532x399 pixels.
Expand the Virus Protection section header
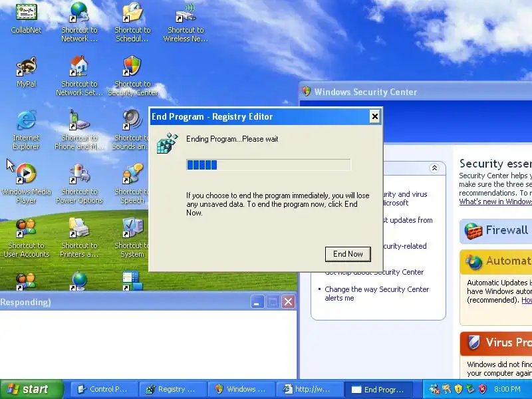click(x=496, y=343)
